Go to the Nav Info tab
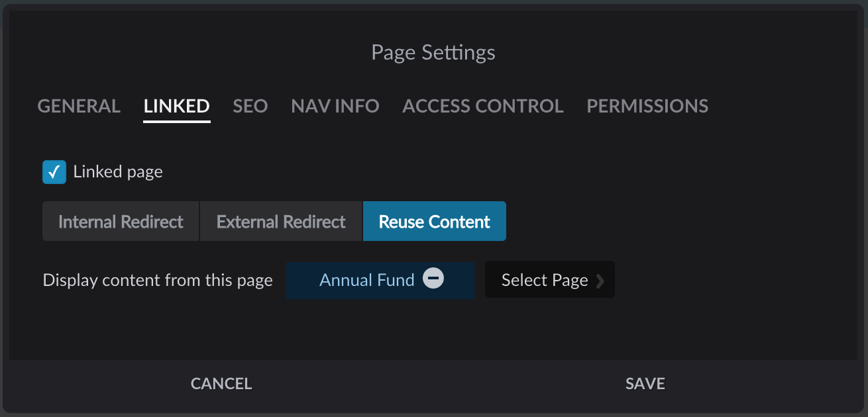 click(335, 106)
